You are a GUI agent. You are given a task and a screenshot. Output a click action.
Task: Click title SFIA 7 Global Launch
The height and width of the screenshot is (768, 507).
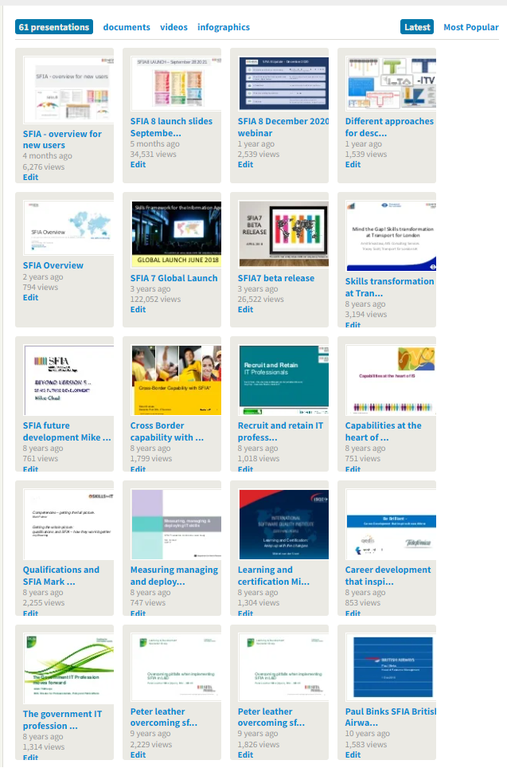pyautogui.click(x=173, y=278)
